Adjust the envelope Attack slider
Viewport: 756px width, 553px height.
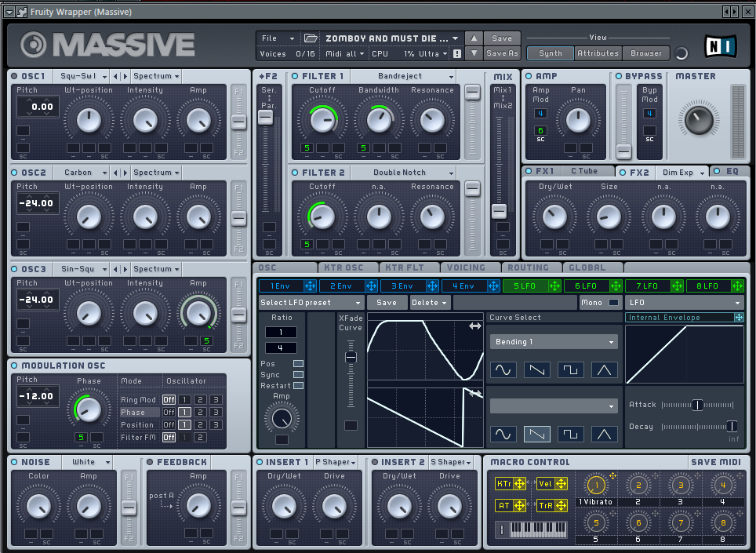(x=697, y=405)
